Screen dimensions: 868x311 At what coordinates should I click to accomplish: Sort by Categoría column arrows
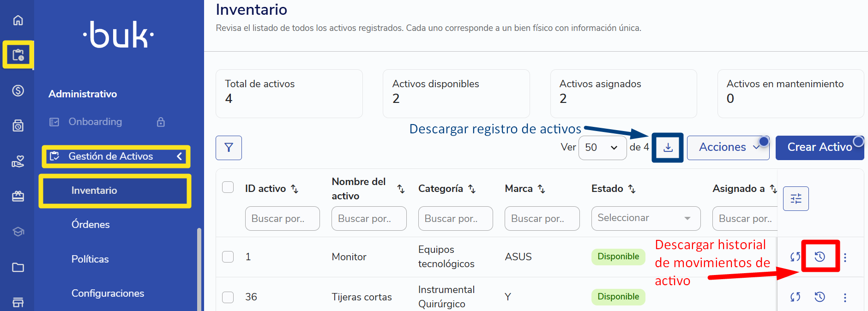[x=472, y=189]
